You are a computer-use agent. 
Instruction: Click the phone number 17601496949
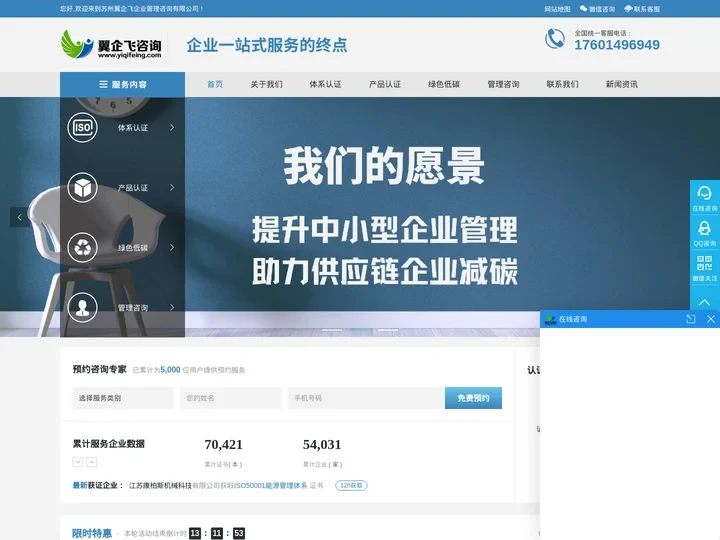point(617,45)
